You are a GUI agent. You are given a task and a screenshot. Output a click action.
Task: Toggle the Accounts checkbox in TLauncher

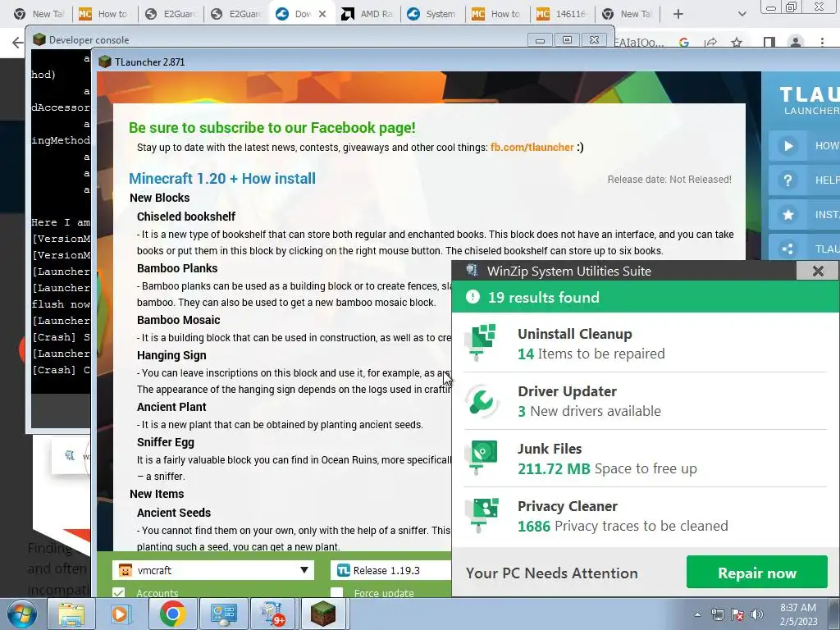click(119, 593)
